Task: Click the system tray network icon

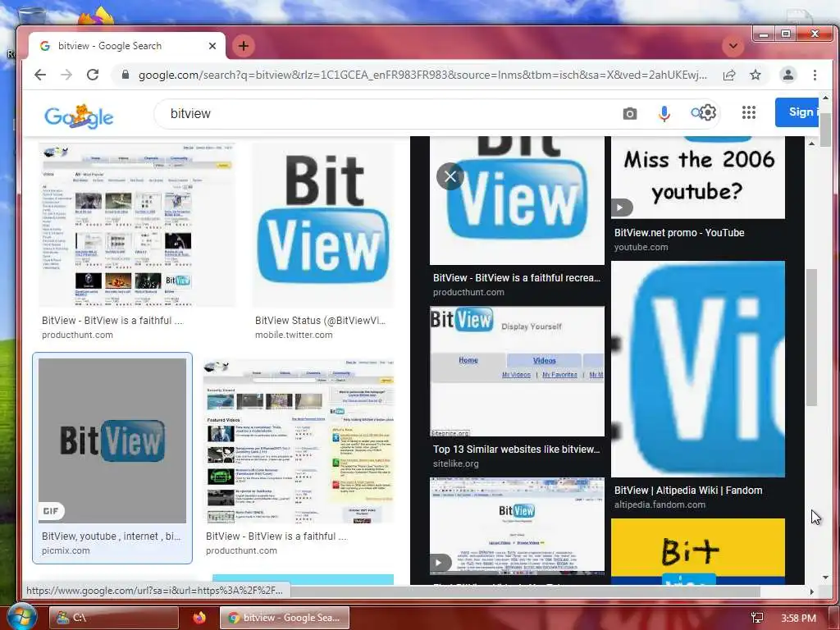Action: [757, 619]
